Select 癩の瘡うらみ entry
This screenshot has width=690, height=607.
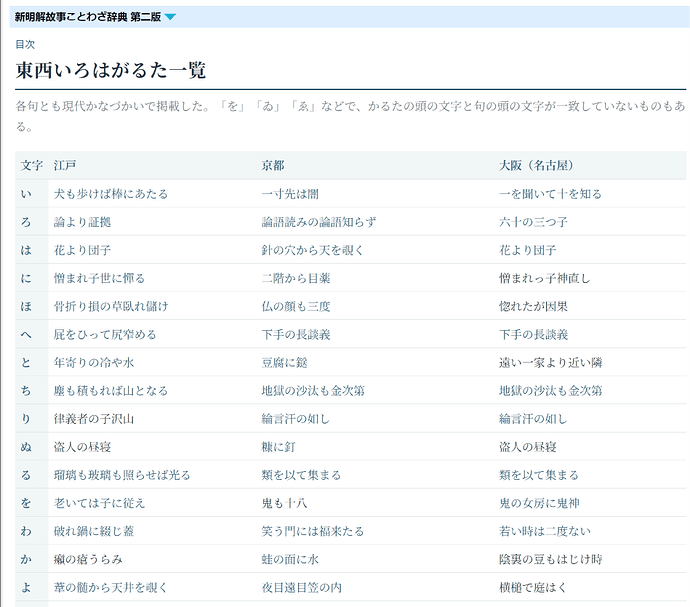[88, 559]
